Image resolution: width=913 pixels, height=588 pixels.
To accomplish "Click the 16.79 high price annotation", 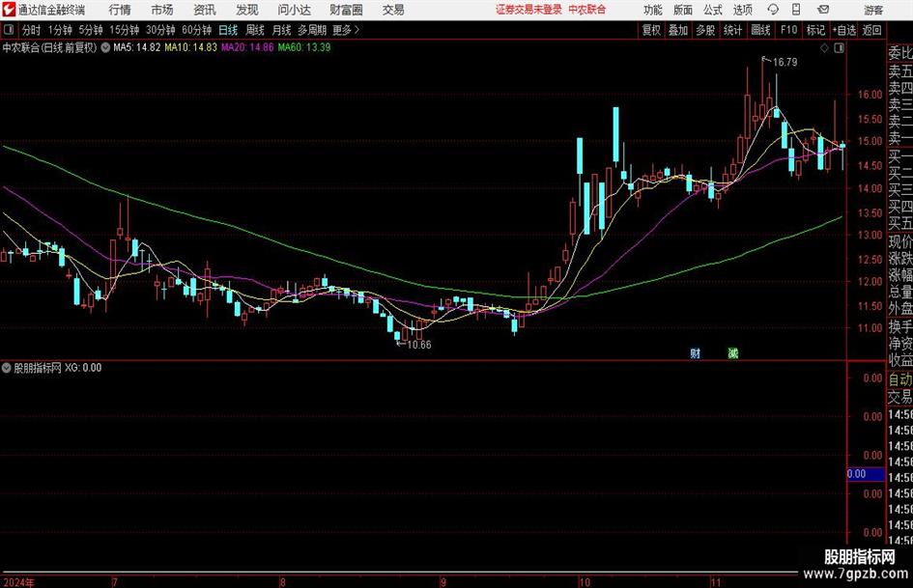I will point(785,62).
